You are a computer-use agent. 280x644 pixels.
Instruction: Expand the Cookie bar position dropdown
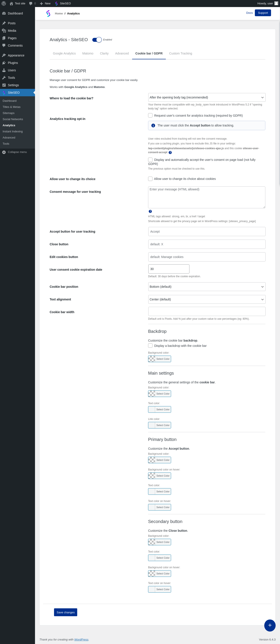tap(206, 286)
